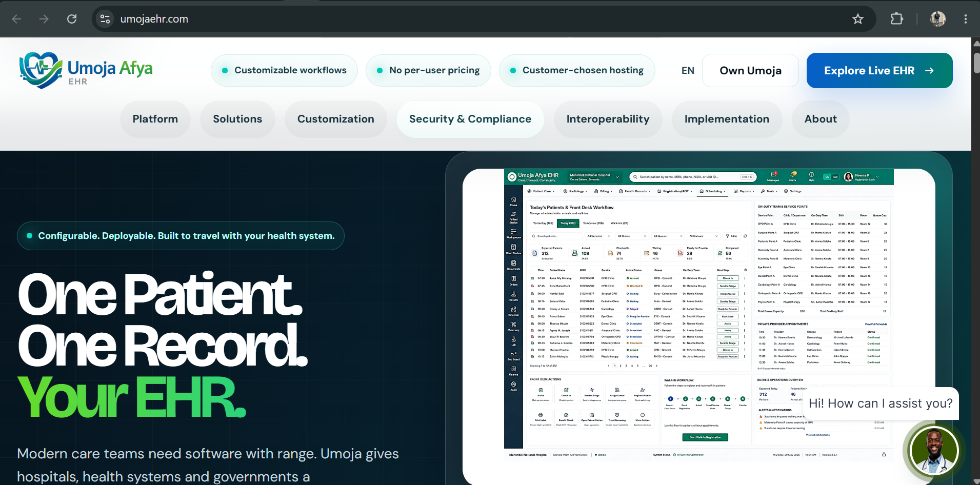Click the address bar URL umojaehr.com
Image resolution: width=980 pixels, height=485 pixels.
coord(154,19)
